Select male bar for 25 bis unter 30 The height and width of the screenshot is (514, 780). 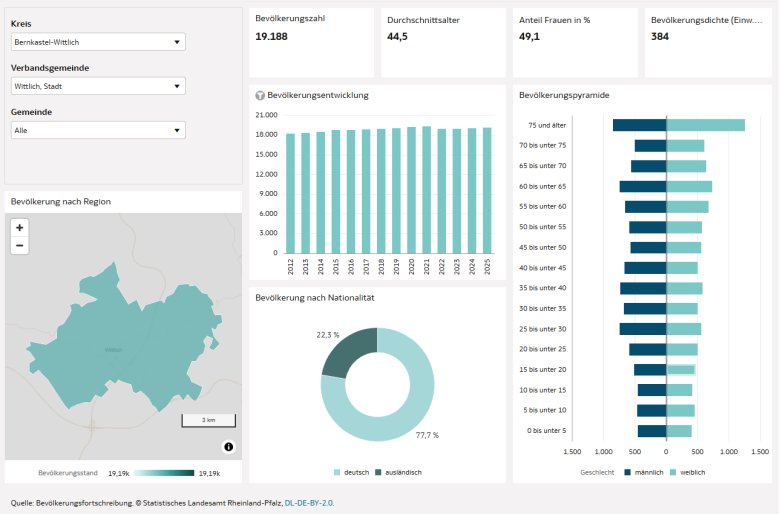pyautogui.click(x=642, y=329)
